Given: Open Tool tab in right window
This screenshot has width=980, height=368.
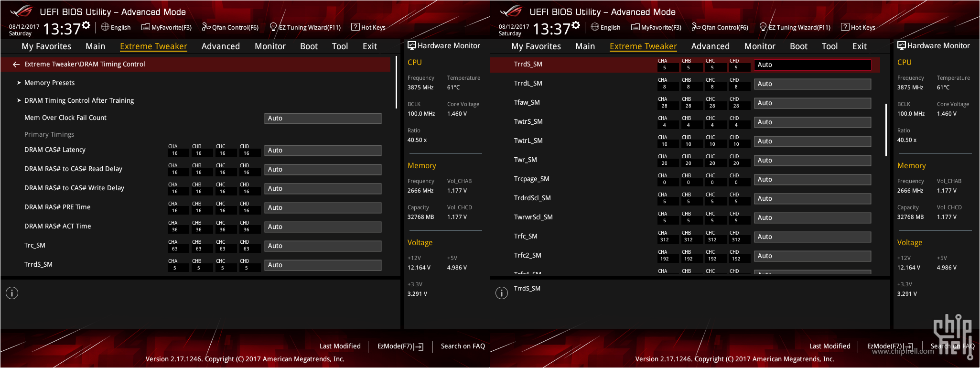Looking at the screenshot, I should click(829, 46).
